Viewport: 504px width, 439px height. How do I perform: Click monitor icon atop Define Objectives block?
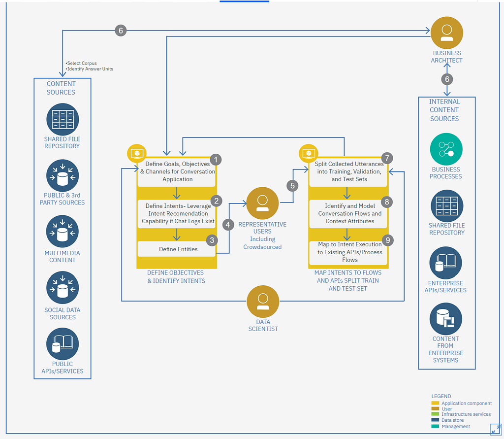click(x=137, y=153)
